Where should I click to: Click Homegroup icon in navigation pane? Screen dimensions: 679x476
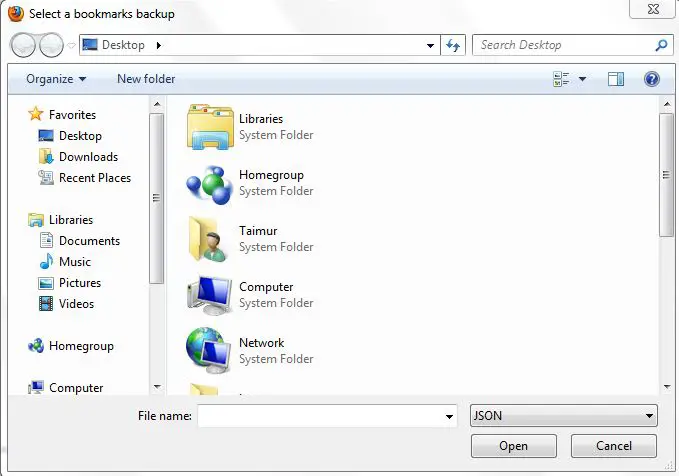pyautogui.click(x=36, y=346)
